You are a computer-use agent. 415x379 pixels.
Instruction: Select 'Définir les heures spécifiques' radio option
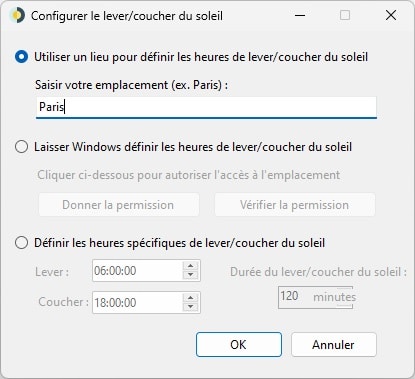click(21, 243)
